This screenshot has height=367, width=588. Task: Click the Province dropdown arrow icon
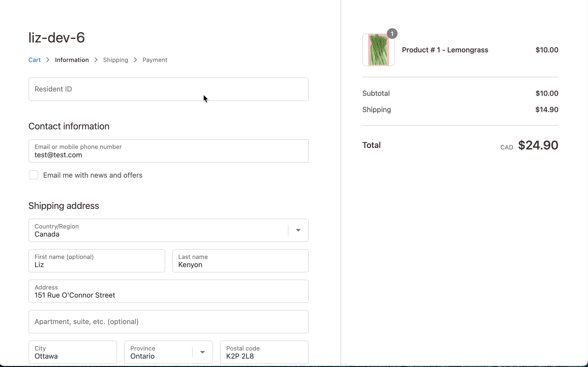click(x=203, y=352)
